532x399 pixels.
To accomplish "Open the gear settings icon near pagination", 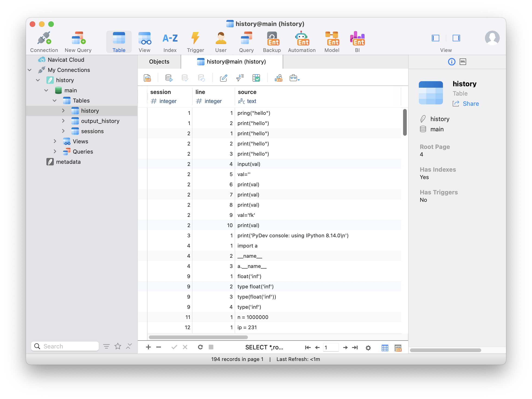I will coord(368,348).
